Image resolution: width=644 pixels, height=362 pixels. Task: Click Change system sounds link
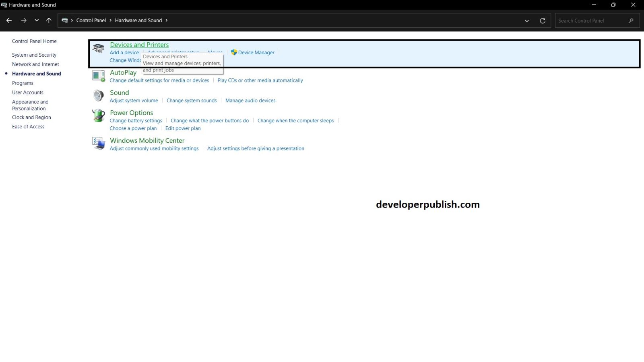click(192, 101)
